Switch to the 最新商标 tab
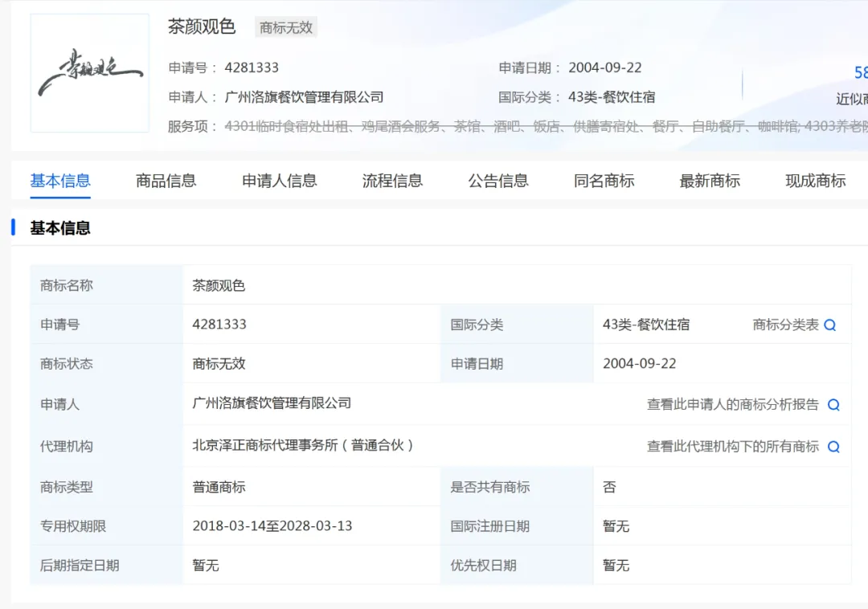The image size is (868, 609). pyautogui.click(x=710, y=181)
